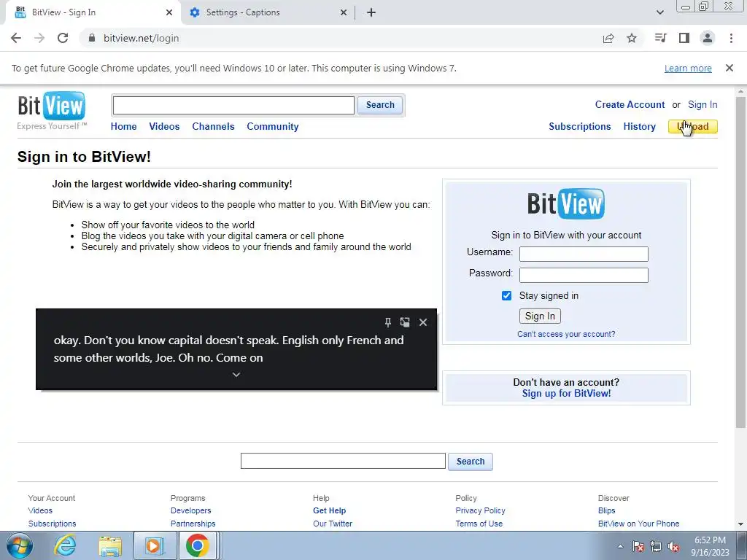This screenshot has width=747, height=560.
Task: Switch to the Settings - Captions tab
Action: [267, 12]
